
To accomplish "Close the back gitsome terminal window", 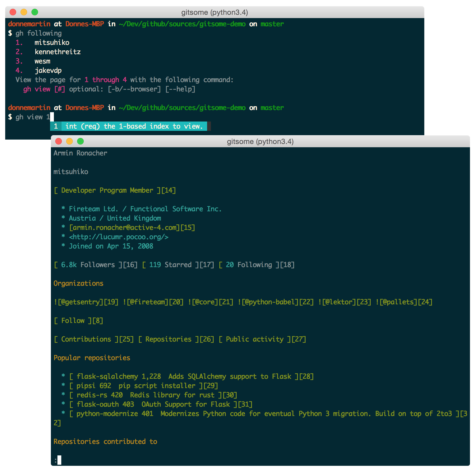I will pyautogui.click(x=13, y=12).
